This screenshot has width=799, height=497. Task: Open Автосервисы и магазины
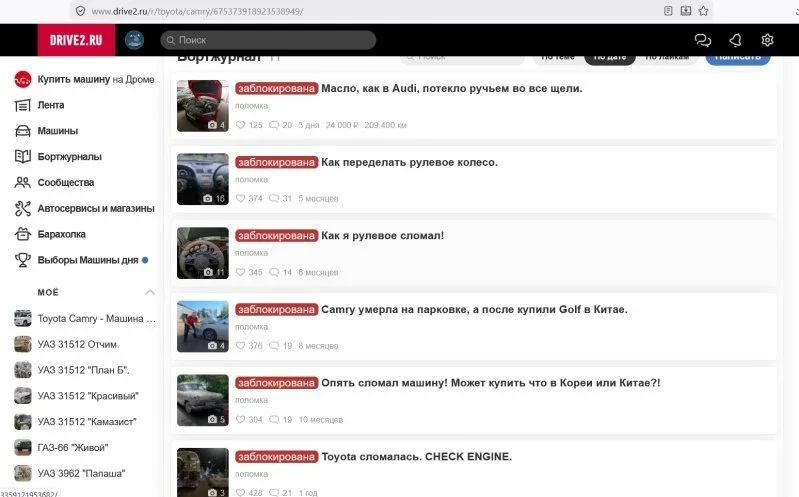(96, 208)
